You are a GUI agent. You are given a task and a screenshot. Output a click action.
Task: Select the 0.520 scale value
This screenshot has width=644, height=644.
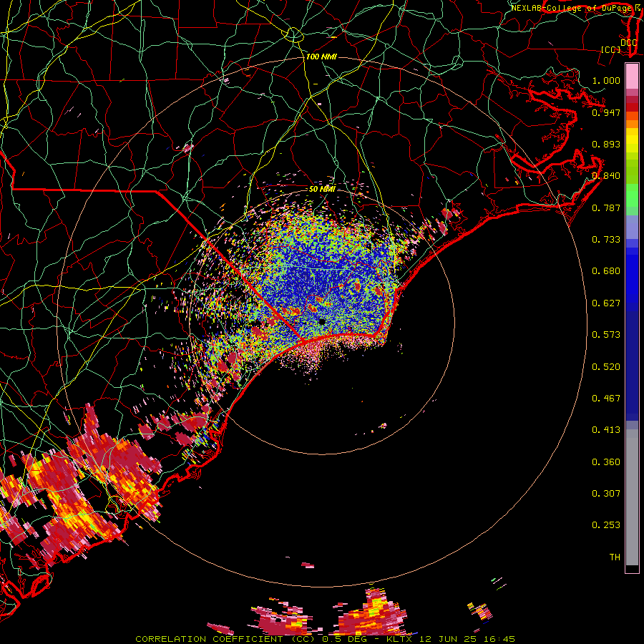coord(606,367)
